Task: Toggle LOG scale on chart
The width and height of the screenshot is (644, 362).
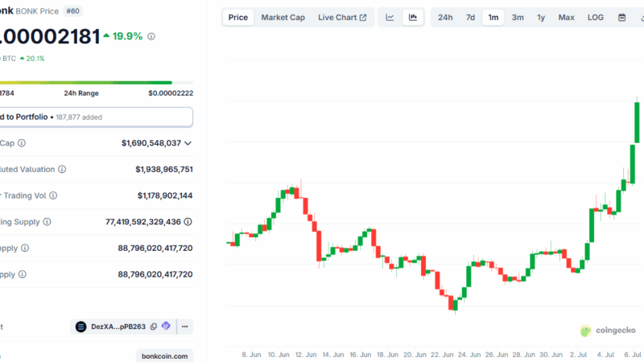Action: point(595,17)
